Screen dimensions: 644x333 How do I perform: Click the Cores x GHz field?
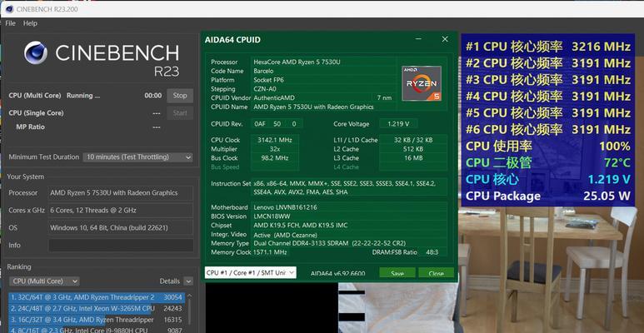click(120, 211)
